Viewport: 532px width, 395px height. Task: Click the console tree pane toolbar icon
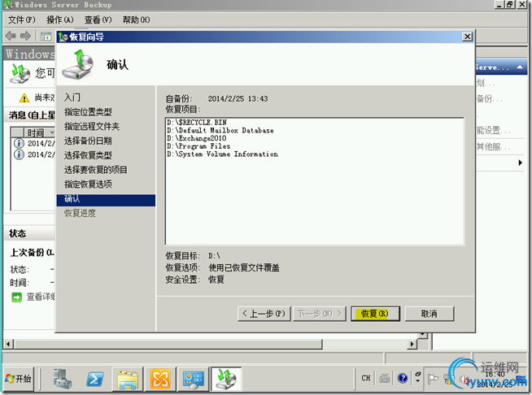pyautogui.click(x=46, y=36)
